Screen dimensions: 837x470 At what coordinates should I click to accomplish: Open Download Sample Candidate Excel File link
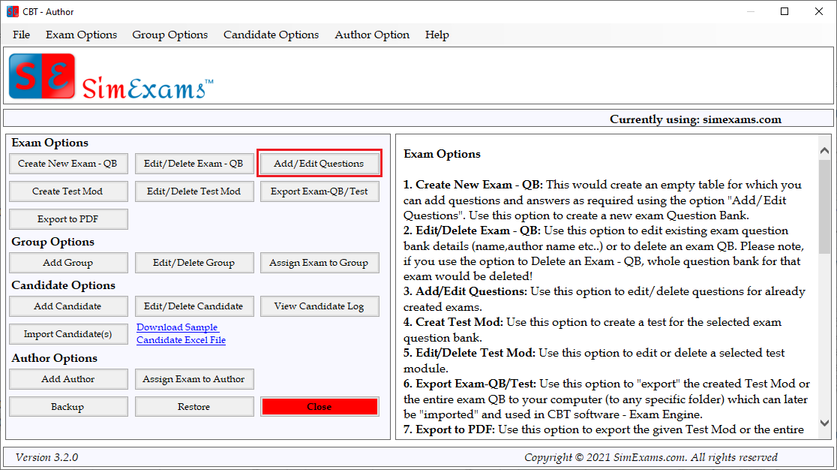tap(181, 334)
